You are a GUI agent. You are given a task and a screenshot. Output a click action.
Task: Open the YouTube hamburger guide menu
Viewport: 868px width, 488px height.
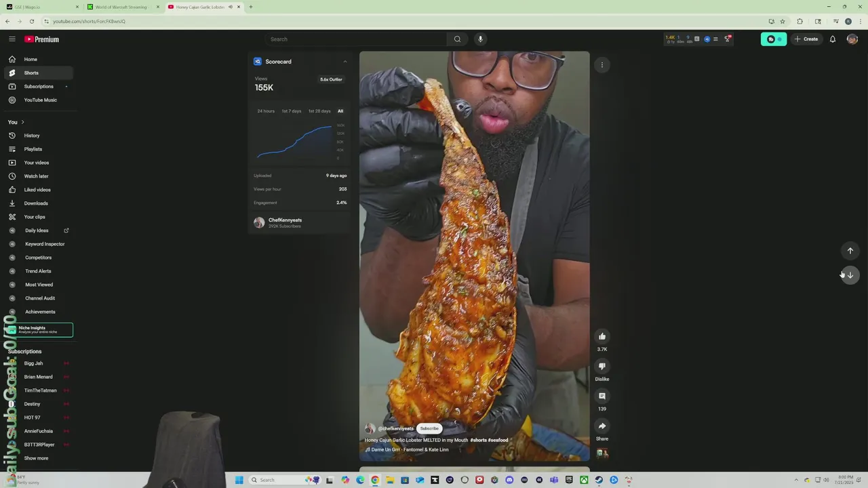pyautogui.click(x=12, y=39)
